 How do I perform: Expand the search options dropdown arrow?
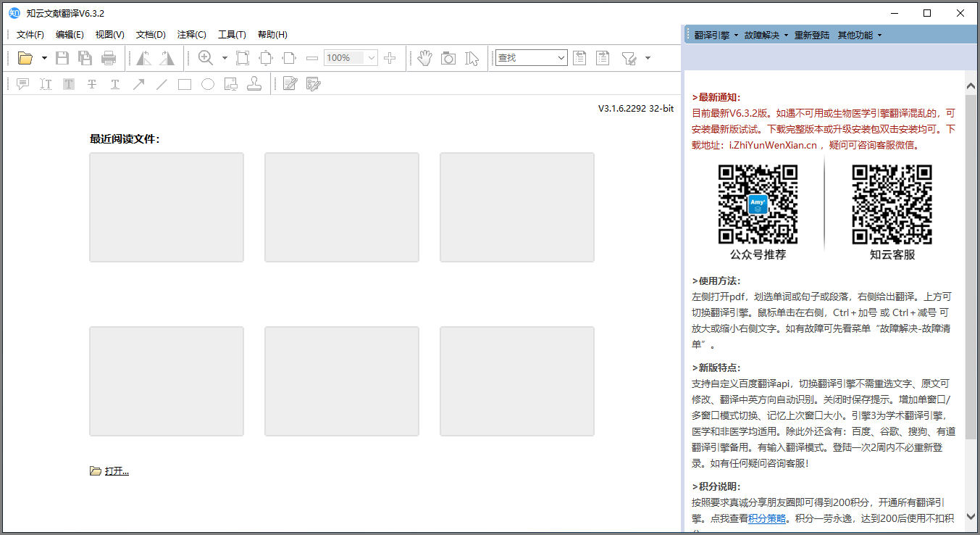[x=648, y=58]
